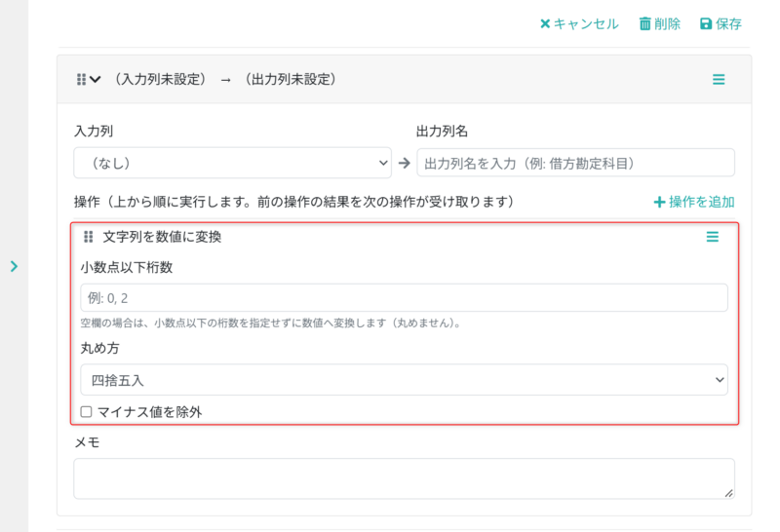Collapse the column panel with header chevron
Viewport: 780px width, 532px height.
tap(96, 80)
